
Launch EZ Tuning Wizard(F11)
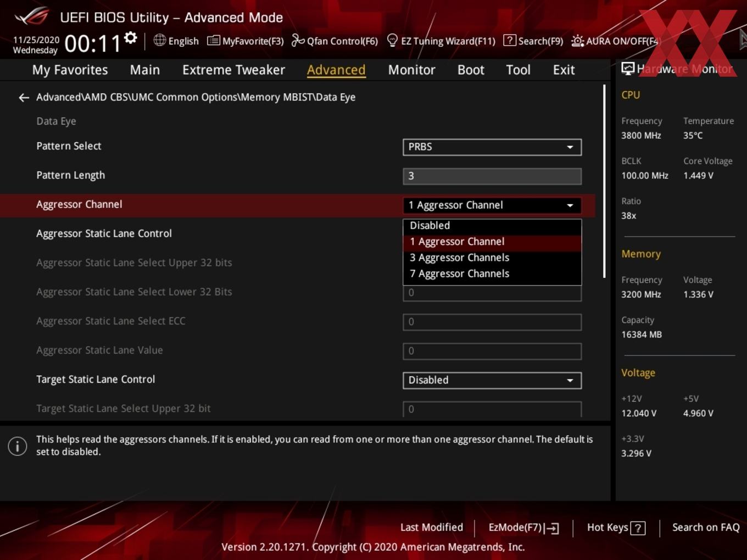click(441, 41)
